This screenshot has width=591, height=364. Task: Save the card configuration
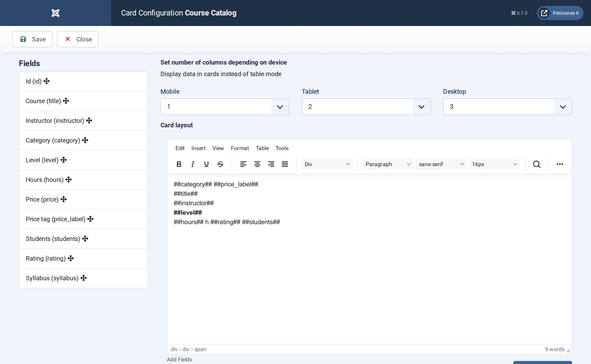tap(33, 39)
